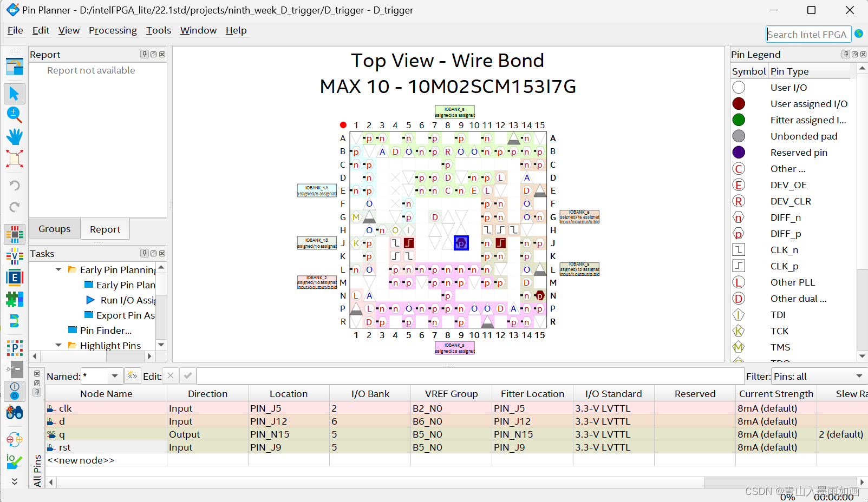This screenshot has width=868, height=502.
Task: Open the File menu
Action: (x=15, y=30)
